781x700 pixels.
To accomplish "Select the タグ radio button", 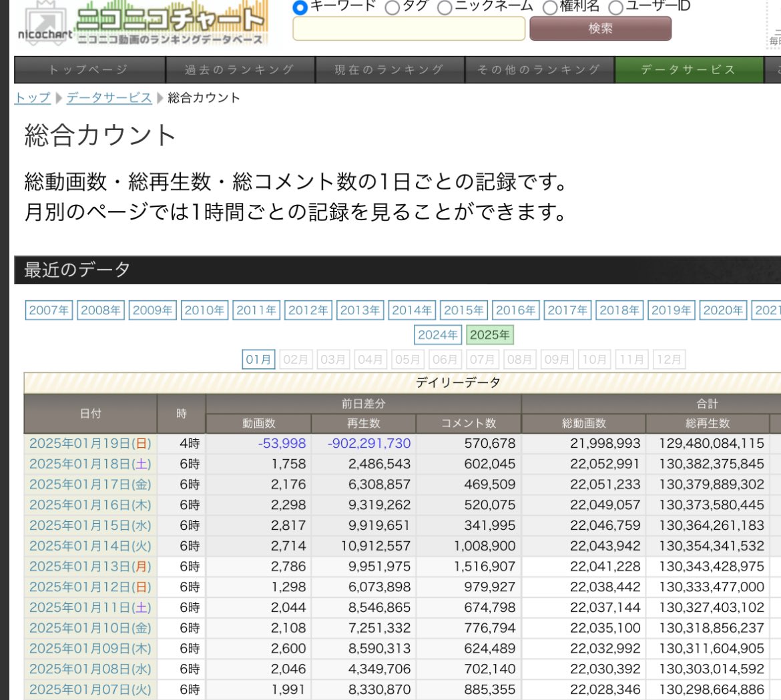I will coord(392,7).
